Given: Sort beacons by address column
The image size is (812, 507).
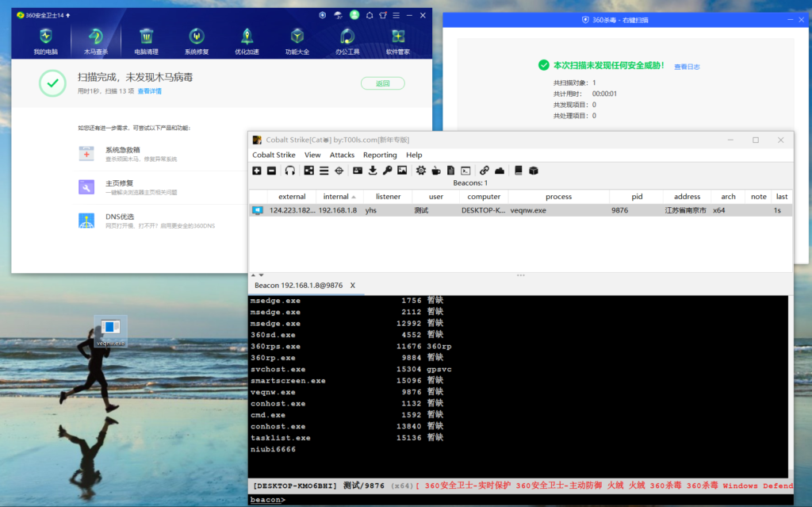Looking at the screenshot, I should [687, 197].
